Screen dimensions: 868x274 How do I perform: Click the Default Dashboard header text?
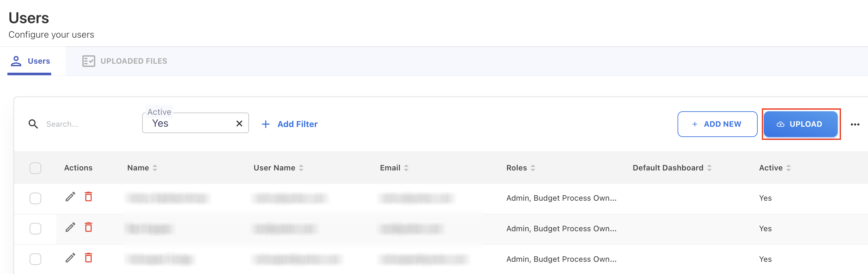click(668, 168)
